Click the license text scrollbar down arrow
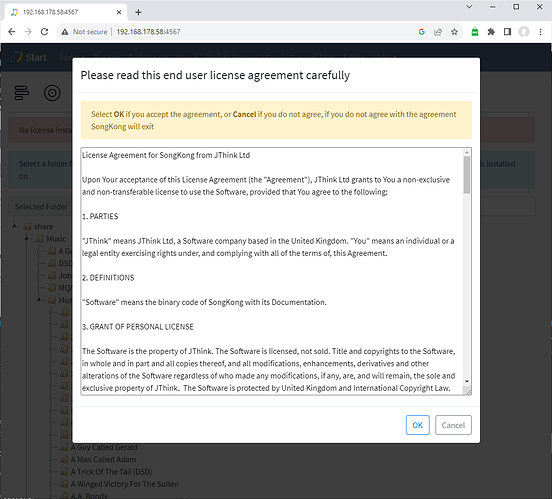Screen dimensions: 552x499 [x=467, y=381]
